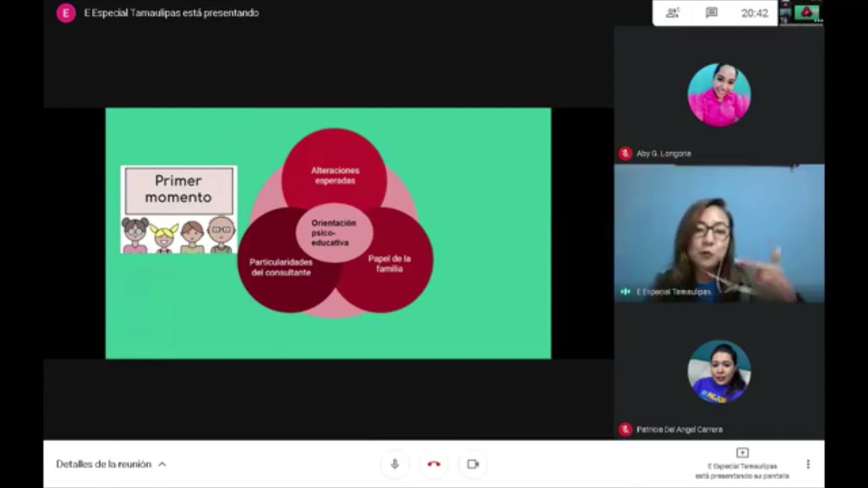
Task: Click the 'Patricia Del Angel Carrera' name label
Action: (679, 430)
